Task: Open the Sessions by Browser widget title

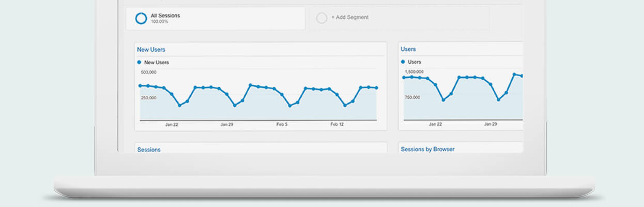Action: click(427, 149)
